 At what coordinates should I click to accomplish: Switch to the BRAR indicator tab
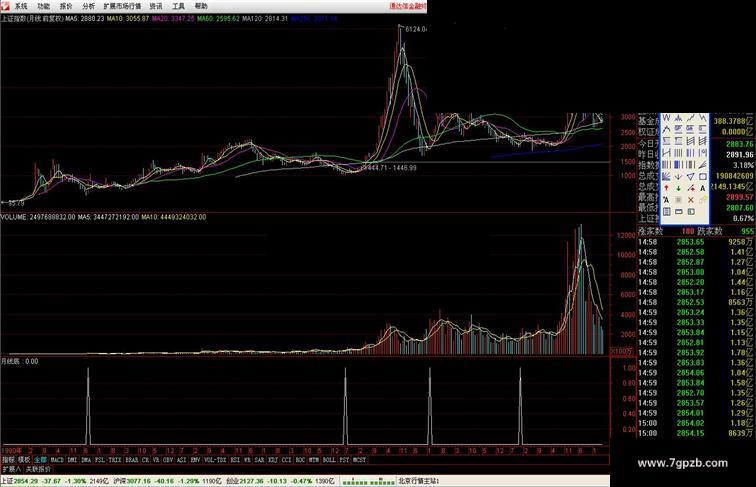[131, 460]
